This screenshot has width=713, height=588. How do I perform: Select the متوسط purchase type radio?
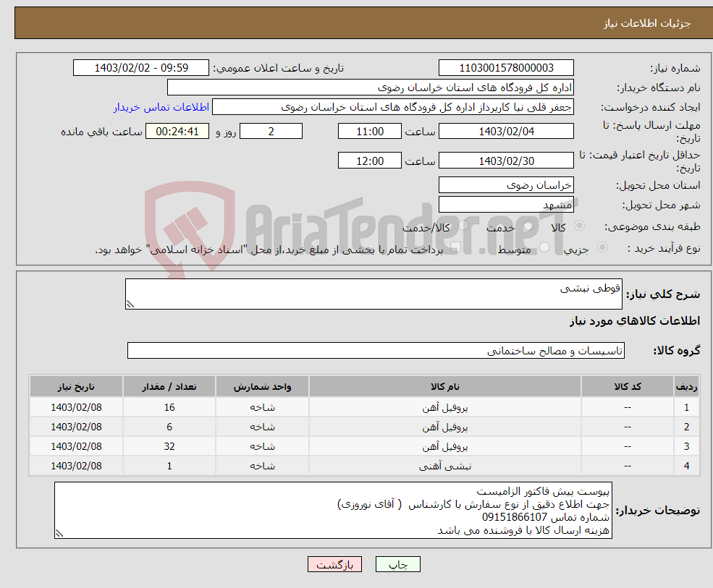pos(544,247)
